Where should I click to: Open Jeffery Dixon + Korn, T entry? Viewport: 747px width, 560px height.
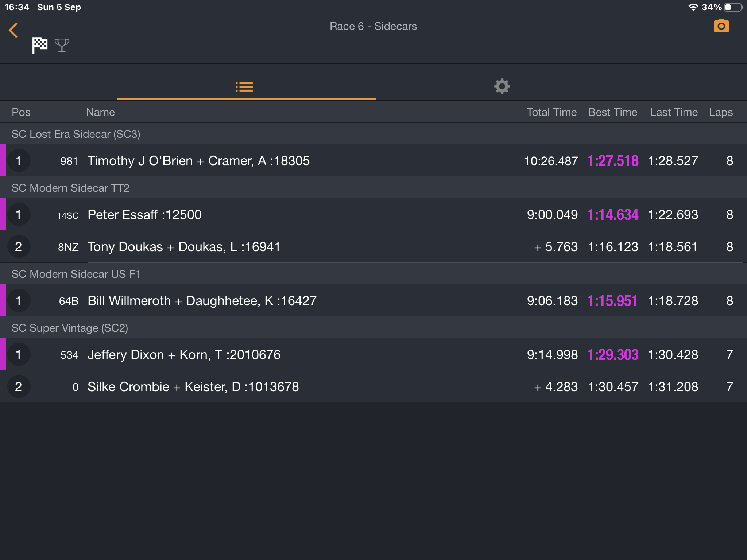[373, 354]
